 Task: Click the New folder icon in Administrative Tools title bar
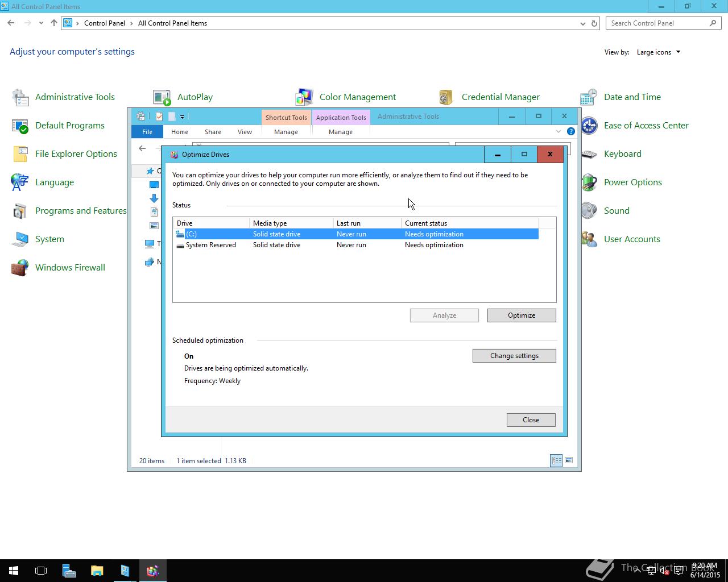(172, 117)
